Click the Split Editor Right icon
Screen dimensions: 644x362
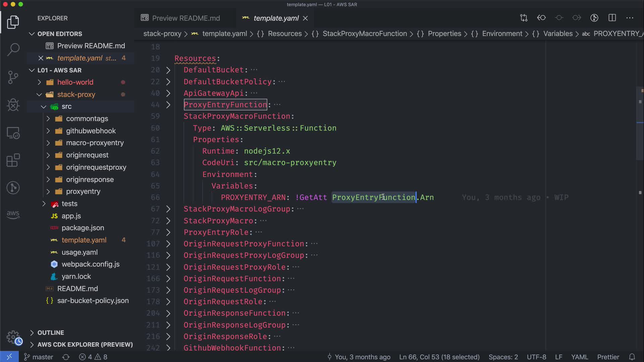pyautogui.click(x=612, y=18)
